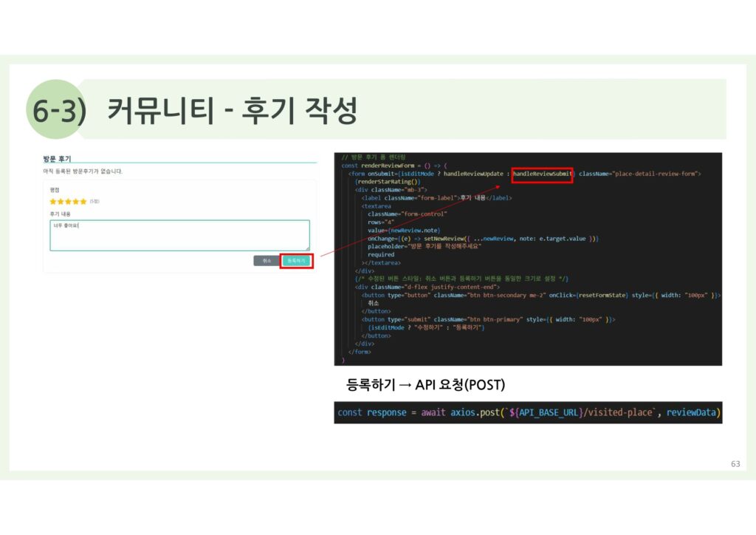Click the {renderStarRating()} code line
This screenshot has width=756, height=535.
tap(388, 182)
